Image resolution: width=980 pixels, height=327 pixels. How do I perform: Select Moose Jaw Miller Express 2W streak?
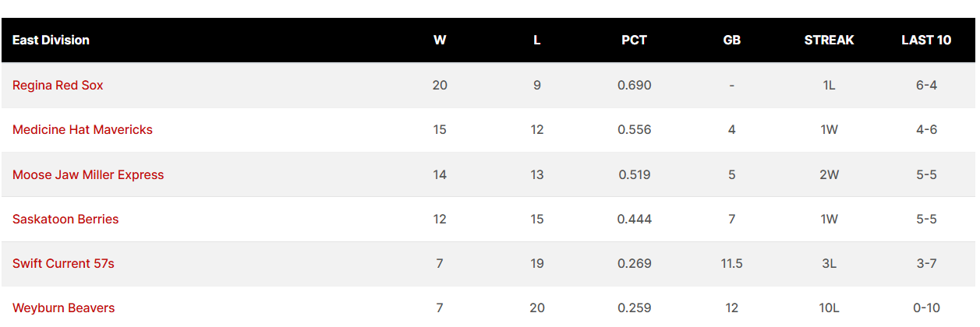pos(829,174)
